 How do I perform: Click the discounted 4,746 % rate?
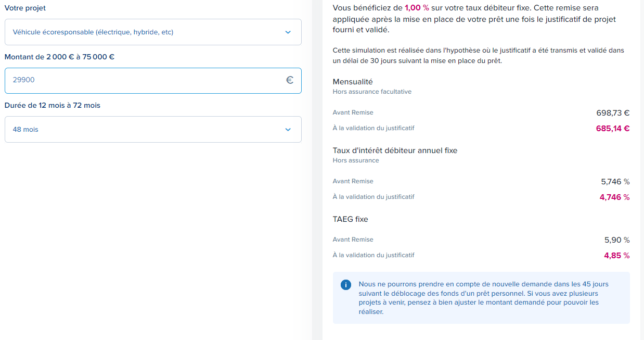coord(614,197)
